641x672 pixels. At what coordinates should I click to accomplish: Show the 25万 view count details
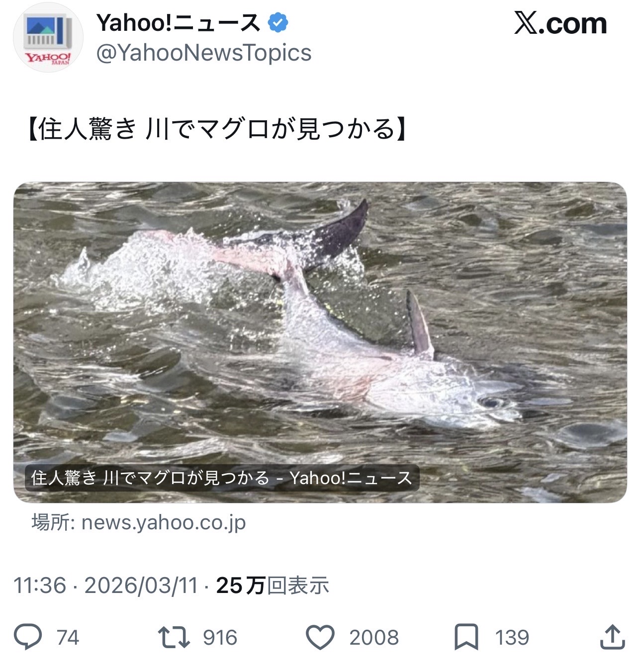(x=273, y=586)
